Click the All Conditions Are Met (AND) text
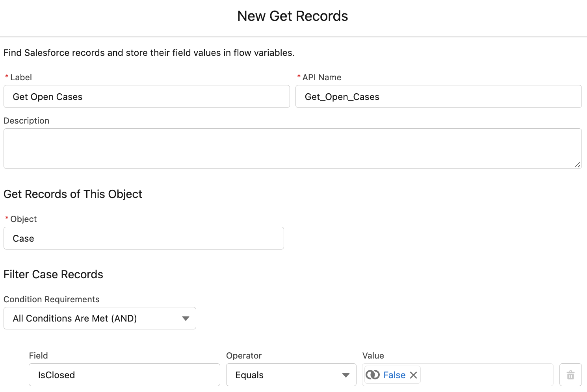This screenshot has height=392, width=587. [75, 318]
